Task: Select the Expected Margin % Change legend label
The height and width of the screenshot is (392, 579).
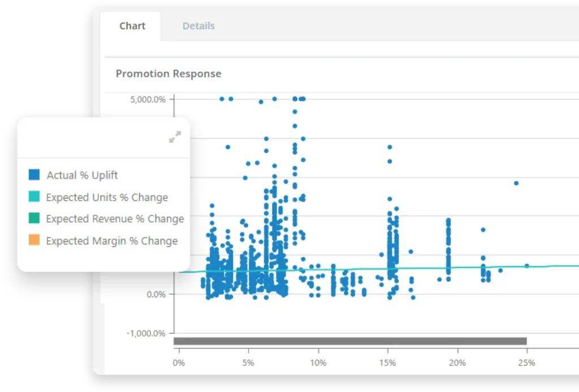Action: pyautogui.click(x=112, y=241)
